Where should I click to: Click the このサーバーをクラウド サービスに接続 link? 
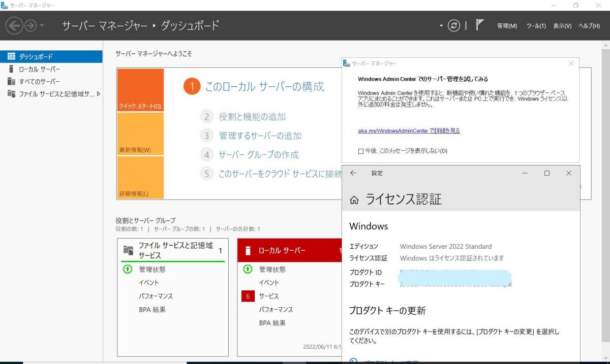[x=280, y=174]
